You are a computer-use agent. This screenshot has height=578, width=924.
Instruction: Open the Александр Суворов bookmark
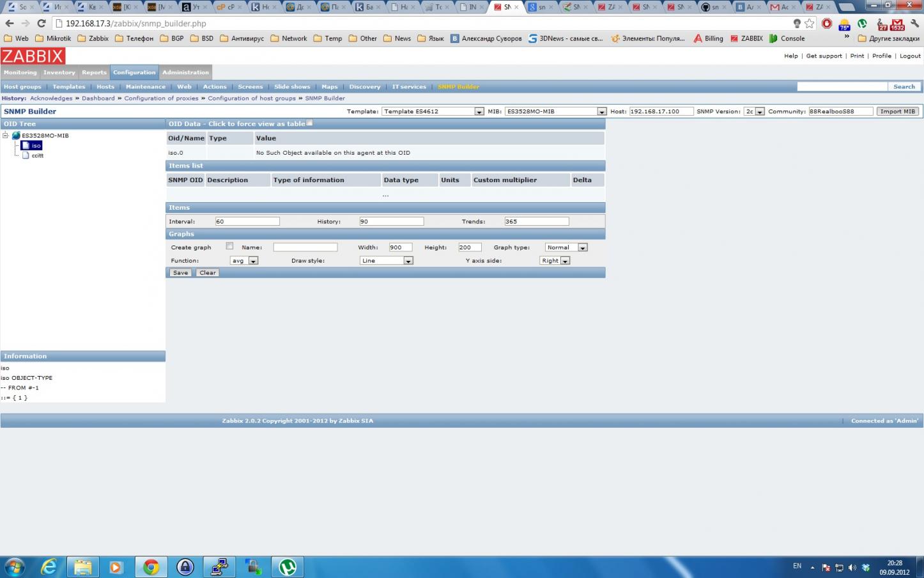[486, 38]
